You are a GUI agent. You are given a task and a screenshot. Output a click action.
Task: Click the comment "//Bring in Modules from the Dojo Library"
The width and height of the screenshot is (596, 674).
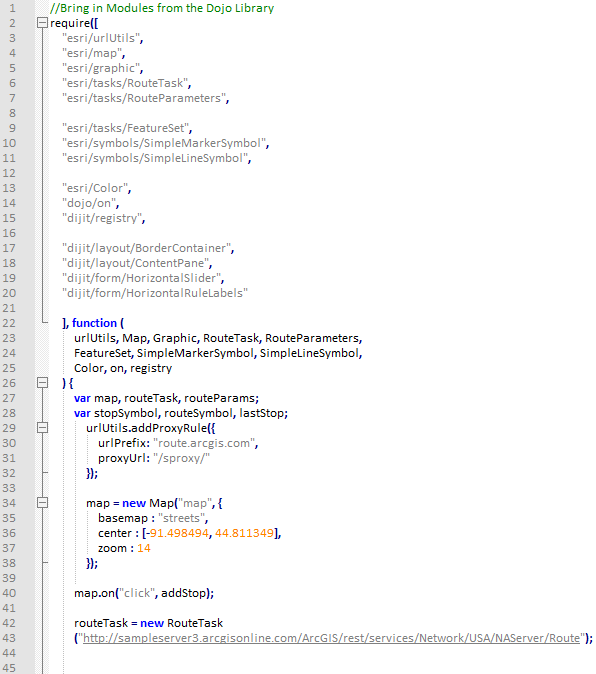(162, 8)
